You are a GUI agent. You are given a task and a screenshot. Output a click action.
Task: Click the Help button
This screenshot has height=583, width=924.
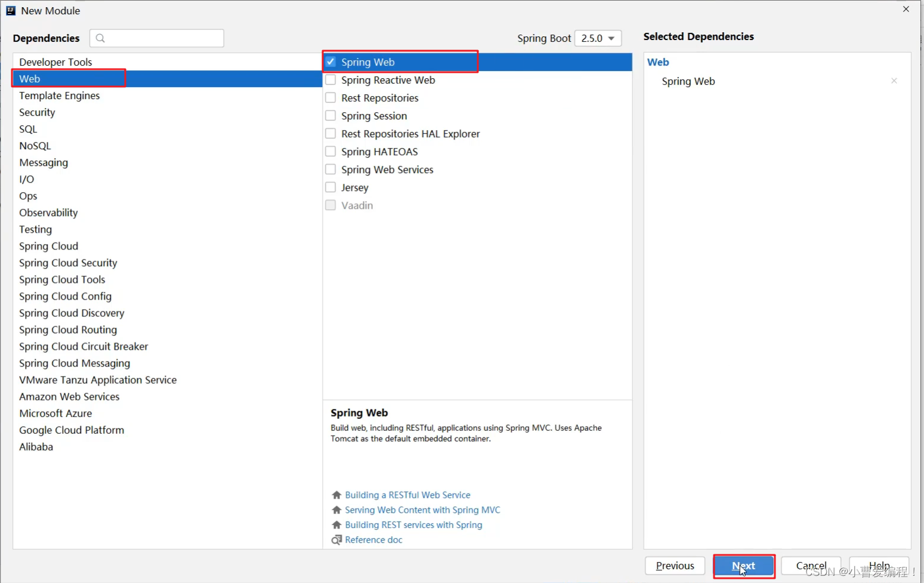(879, 566)
